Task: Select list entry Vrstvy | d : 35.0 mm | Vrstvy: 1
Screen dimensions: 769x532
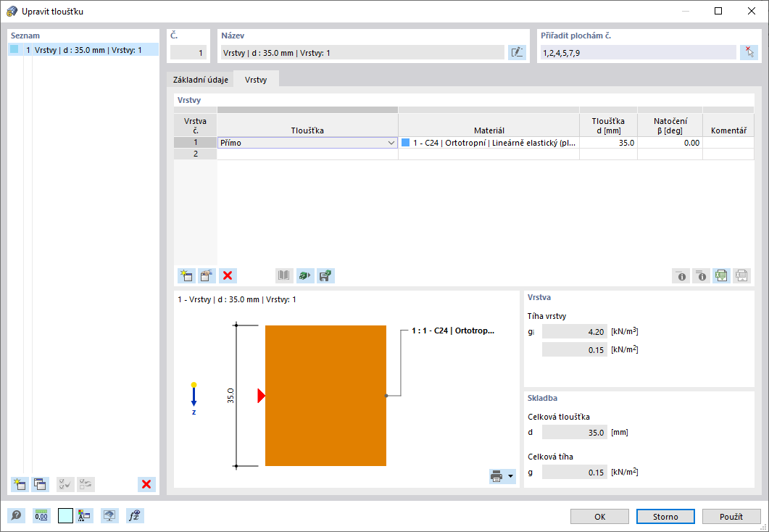Action: click(83, 49)
